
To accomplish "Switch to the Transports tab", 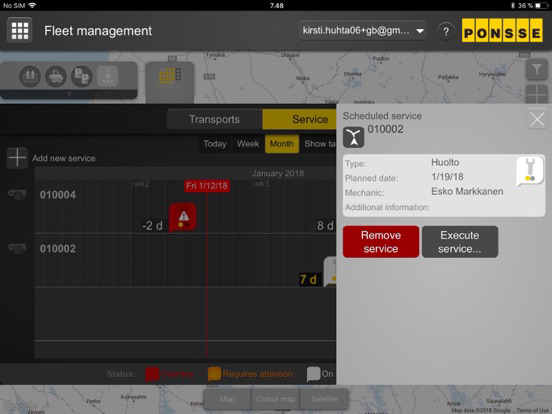I will (214, 119).
